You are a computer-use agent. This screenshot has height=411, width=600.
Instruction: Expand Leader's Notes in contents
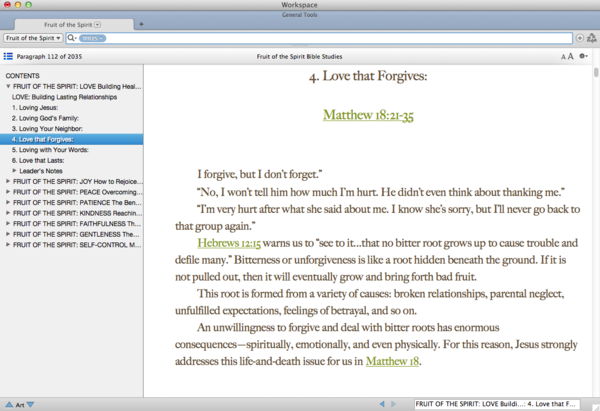tap(15, 171)
